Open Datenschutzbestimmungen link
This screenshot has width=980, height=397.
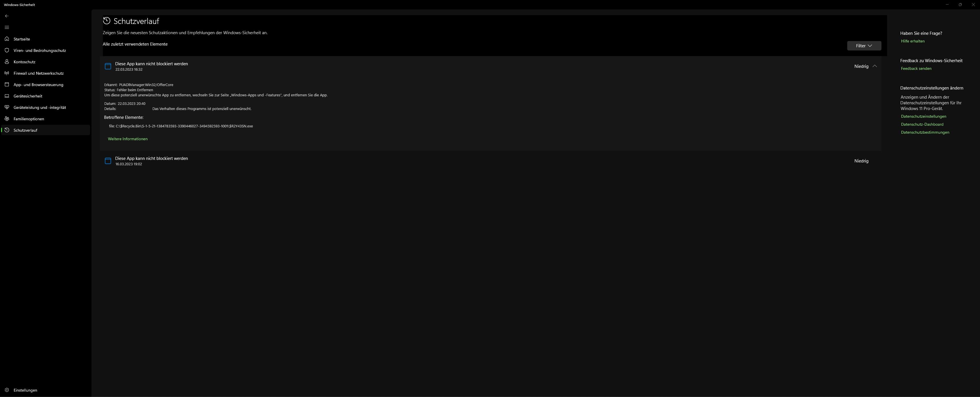[x=925, y=133]
